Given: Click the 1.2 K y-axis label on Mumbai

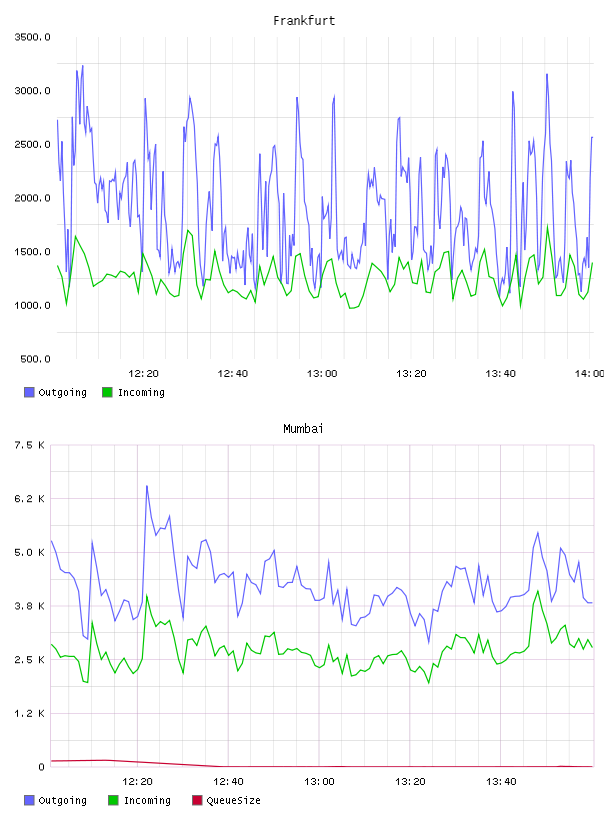Looking at the screenshot, I should click(29, 713).
